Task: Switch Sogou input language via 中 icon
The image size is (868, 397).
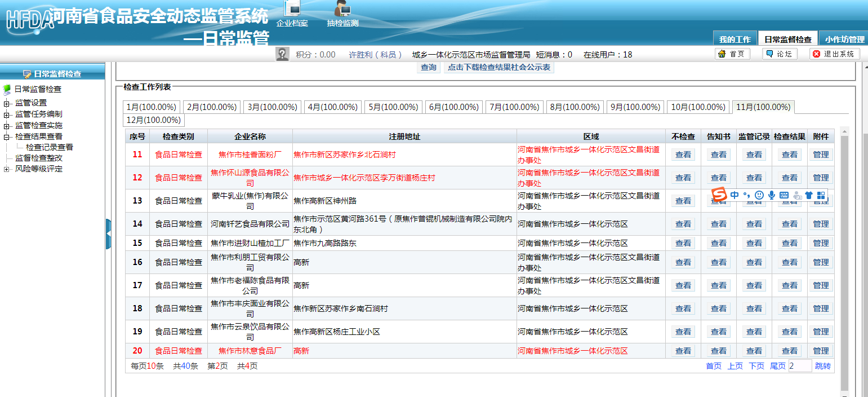Action: point(735,195)
